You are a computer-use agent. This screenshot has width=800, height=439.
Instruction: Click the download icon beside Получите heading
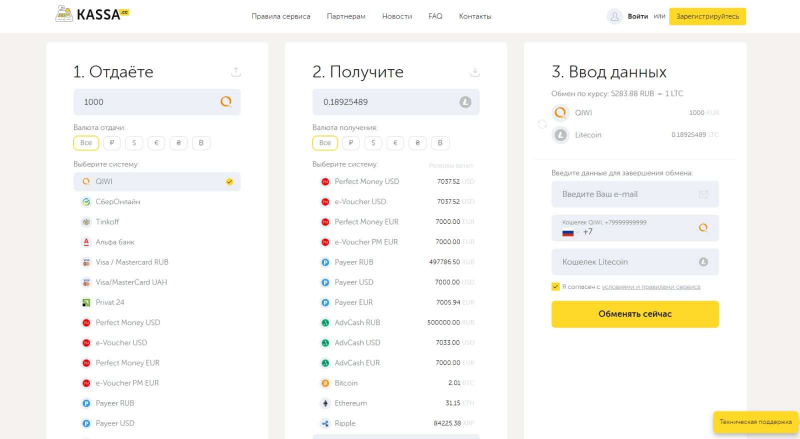click(x=474, y=72)
